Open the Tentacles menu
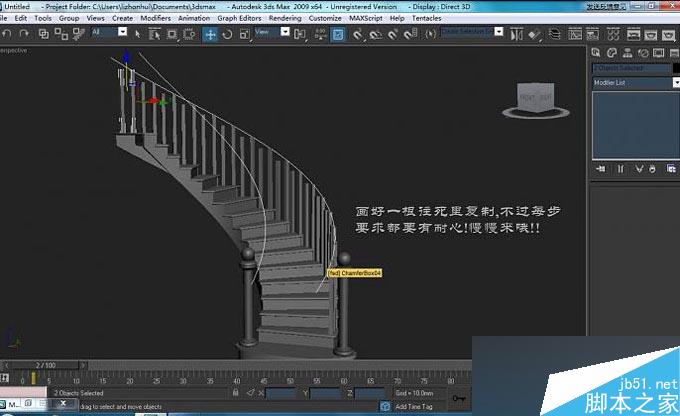Image resolution: width=680 pixels, height=416 pixels. (x=426, y=18)
